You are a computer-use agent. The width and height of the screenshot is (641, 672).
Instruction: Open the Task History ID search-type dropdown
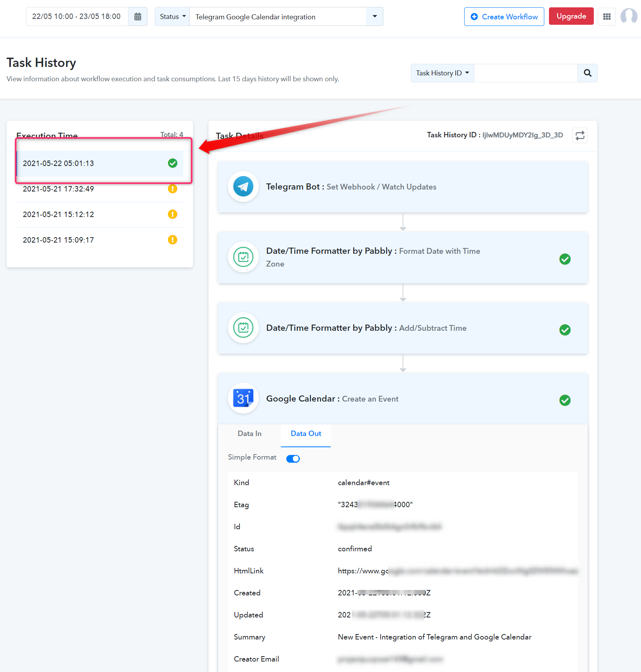(443, 73)
